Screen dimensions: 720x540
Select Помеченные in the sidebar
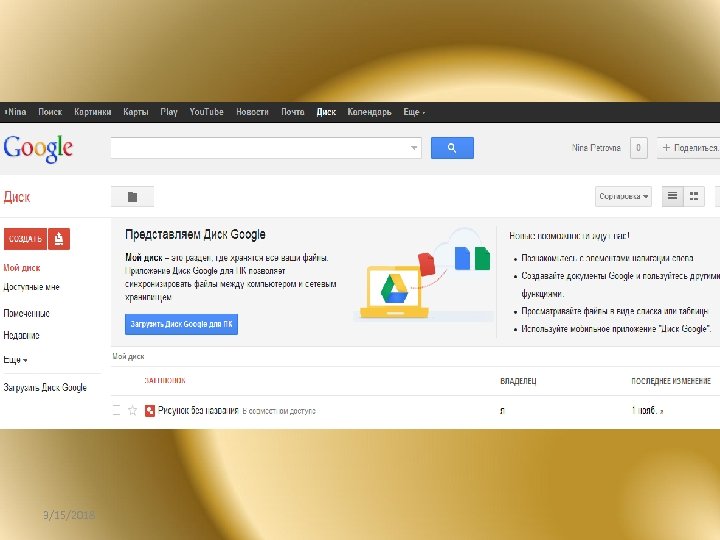pos(26,313)
